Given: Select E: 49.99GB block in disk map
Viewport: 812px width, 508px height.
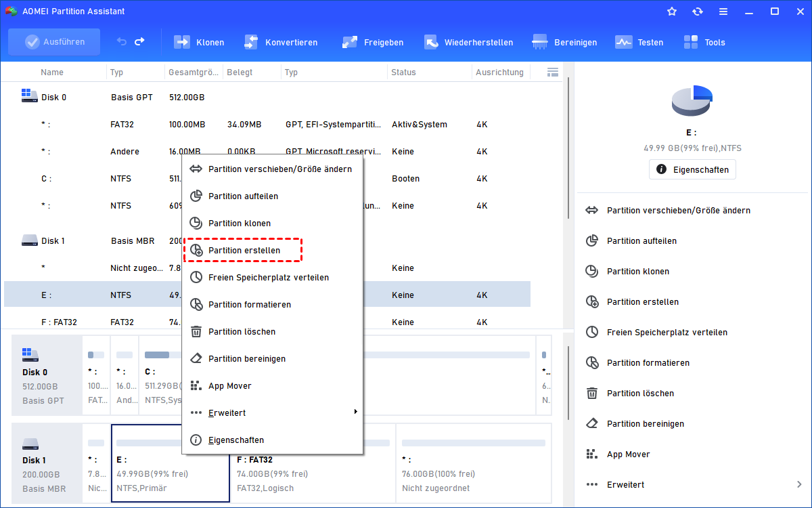Looking at the screenshot, I should pyautogui.click(x=171, y=463).
